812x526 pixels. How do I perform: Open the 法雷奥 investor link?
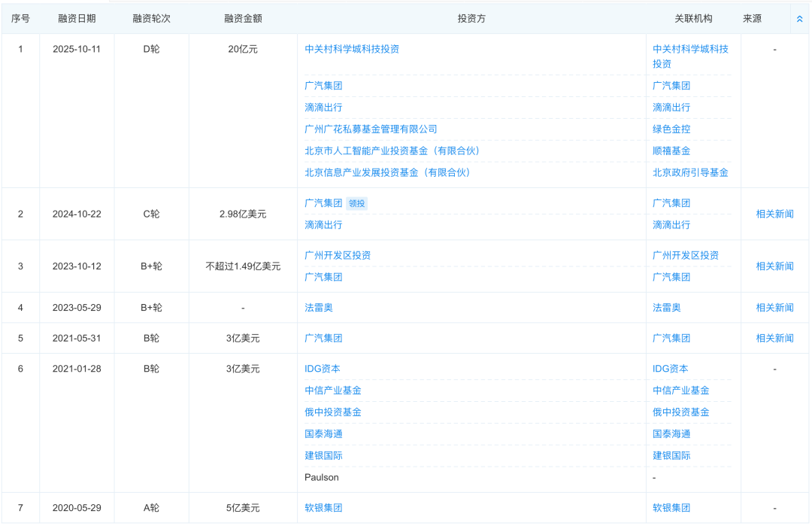320,307
